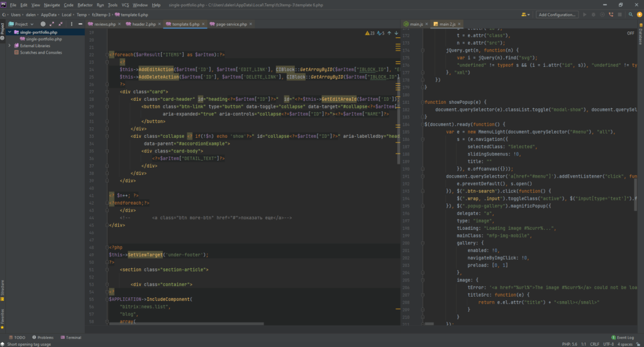The image size is (644, 347).
Task: Jump to next highlighted error arrow
Action: click(396, 33)
